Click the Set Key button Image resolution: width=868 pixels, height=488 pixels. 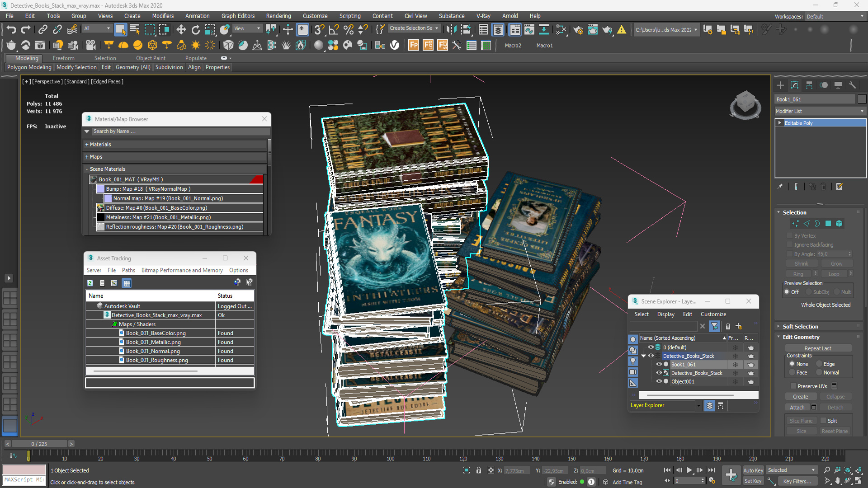pyautogui.click(x=753, y=481)
